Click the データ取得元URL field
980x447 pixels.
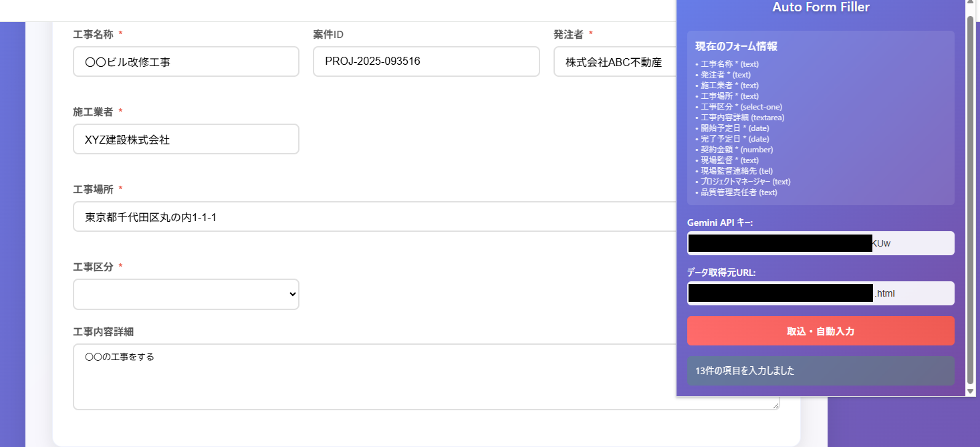tap(820, 293)
